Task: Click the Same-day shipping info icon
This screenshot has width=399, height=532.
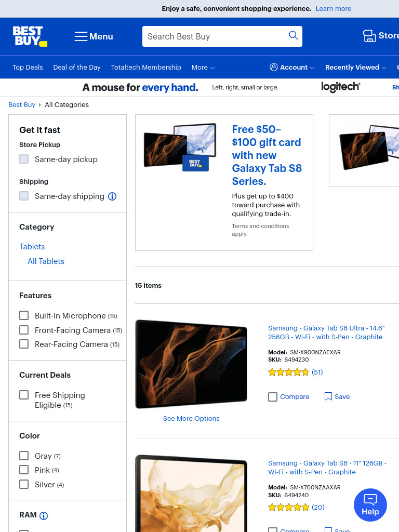Action: (x=112, y=196)
